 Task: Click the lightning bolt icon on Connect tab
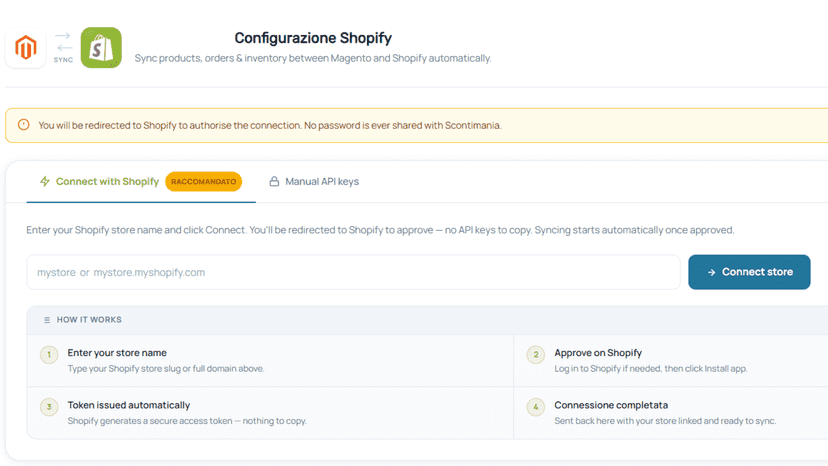click(x=45, y=181)
